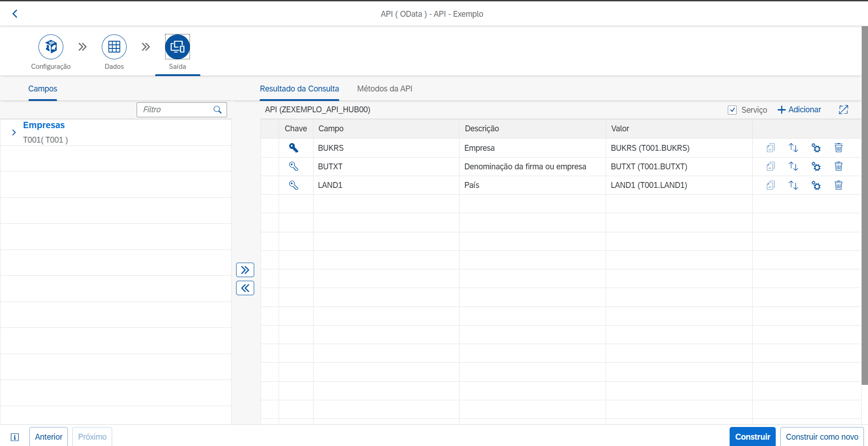This screenshot has width=868, height=446.
Task: Remove fields using the left double arrow
Action: coord(245,288)
